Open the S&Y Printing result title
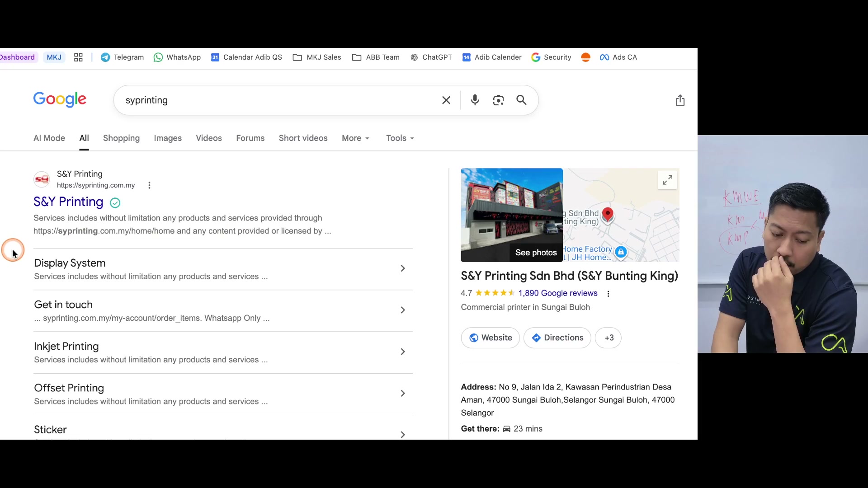This screenshot has height=488, width=868. 68,202
